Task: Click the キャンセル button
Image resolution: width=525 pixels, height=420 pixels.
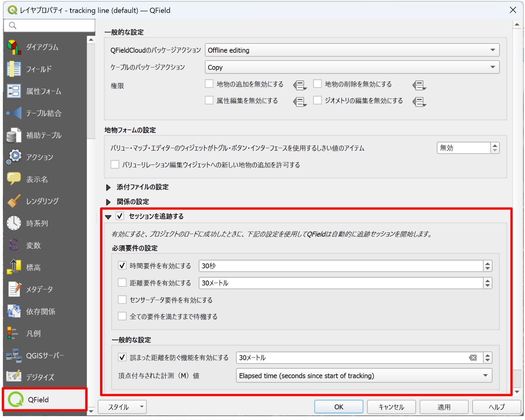Action: coord(391,407)
